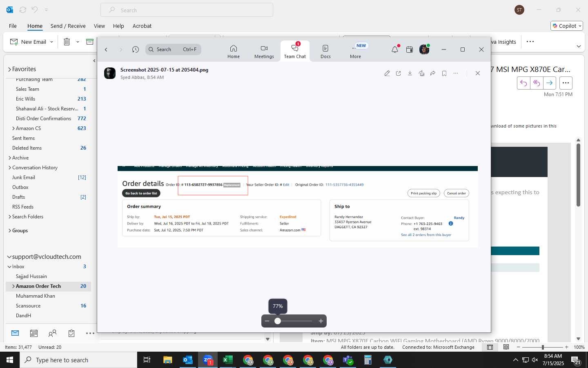588x368 pixels.
Task: Click the Zoom profile avatar
Action: (x=424, y=49)
